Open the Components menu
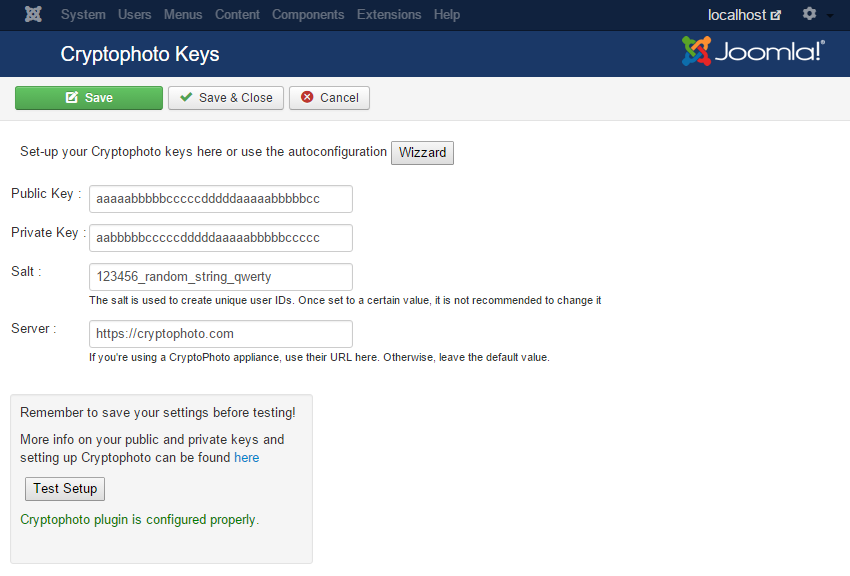The image size is (850, 576). coord(308,15)
